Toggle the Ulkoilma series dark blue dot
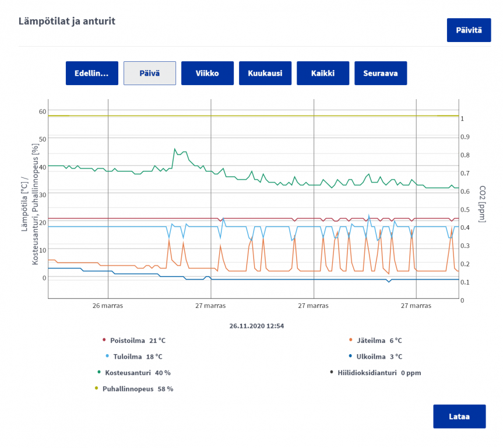 pyautogui.click(x=350, y=356)
